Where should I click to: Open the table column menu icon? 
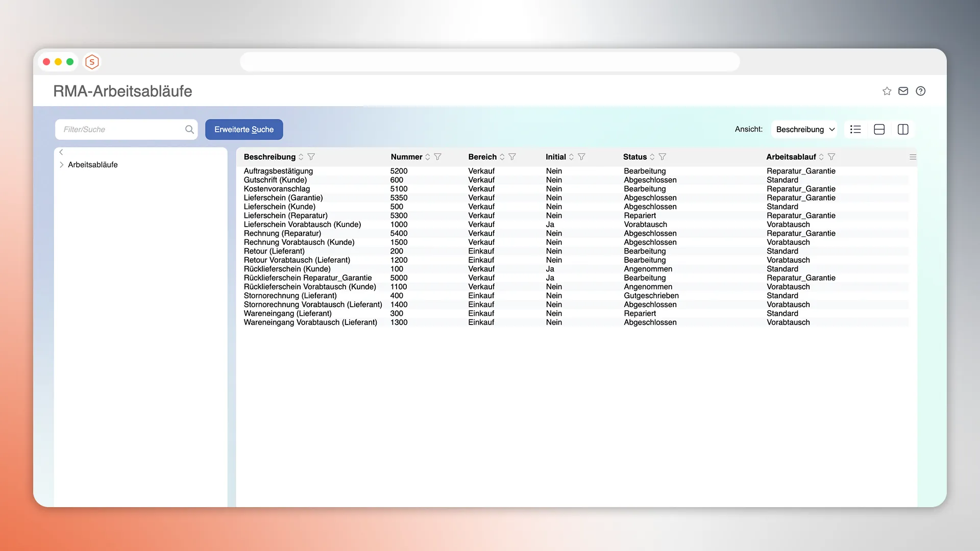[x=913, y=157]
